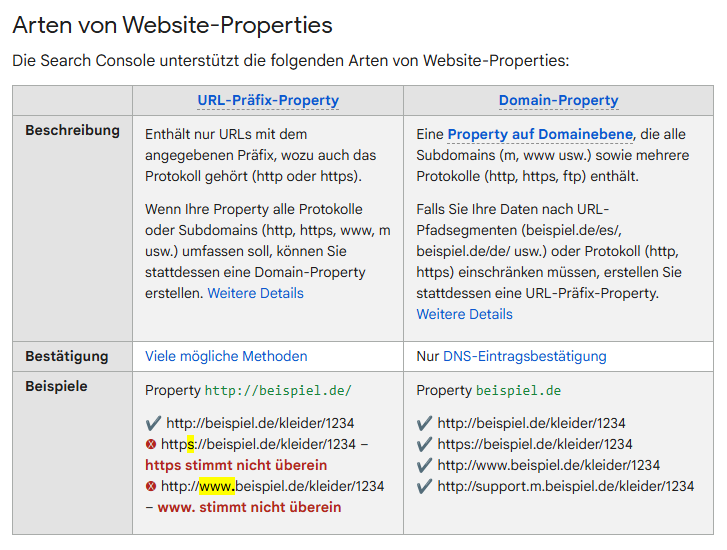Click the green code 'http://beispiel.de/'
The height and width of the screenshot is (550, 727).
point(278,390)
